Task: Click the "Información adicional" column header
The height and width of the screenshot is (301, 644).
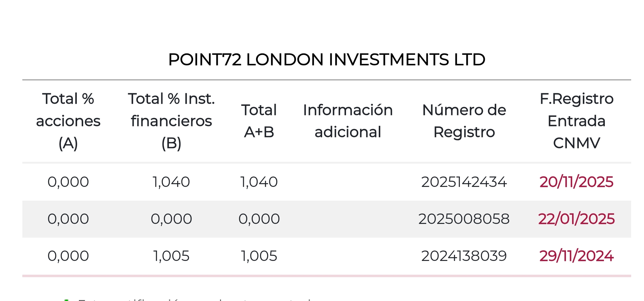Action: point(348,121)
